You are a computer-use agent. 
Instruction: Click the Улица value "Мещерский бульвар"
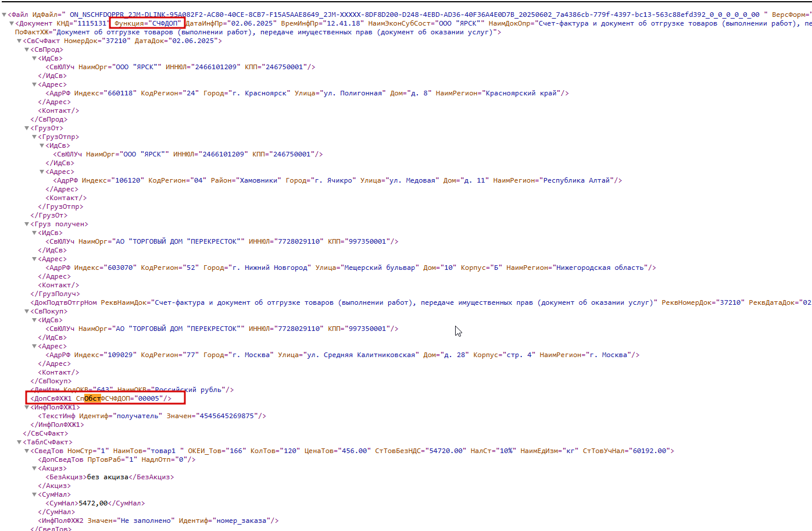click(x=380, y=268)
